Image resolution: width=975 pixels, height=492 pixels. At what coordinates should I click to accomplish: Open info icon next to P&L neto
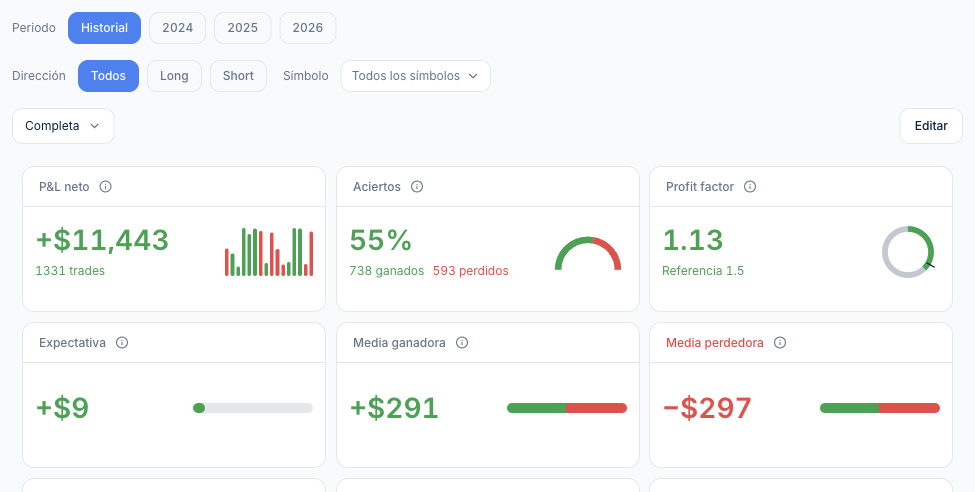[x=106, y=187]
